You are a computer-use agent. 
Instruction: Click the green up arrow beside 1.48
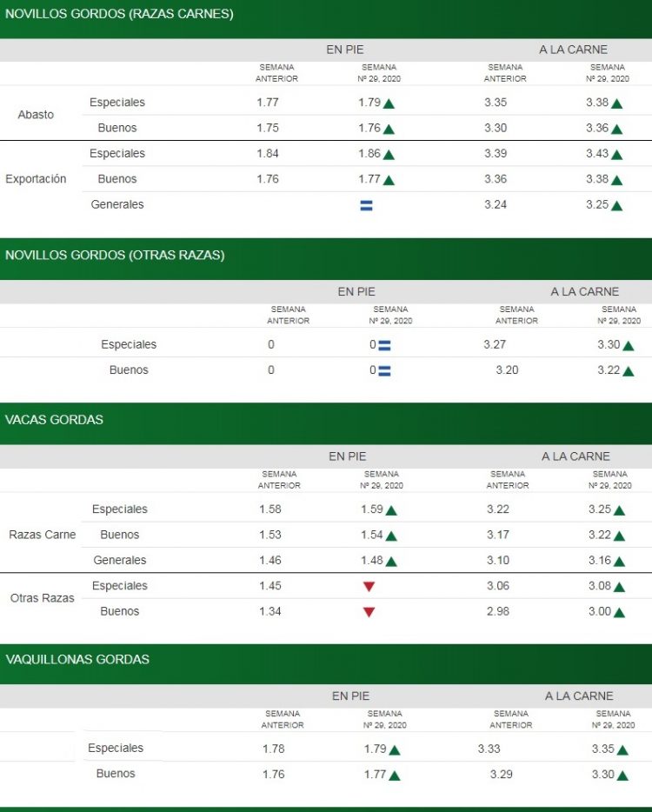click(391, 562)
